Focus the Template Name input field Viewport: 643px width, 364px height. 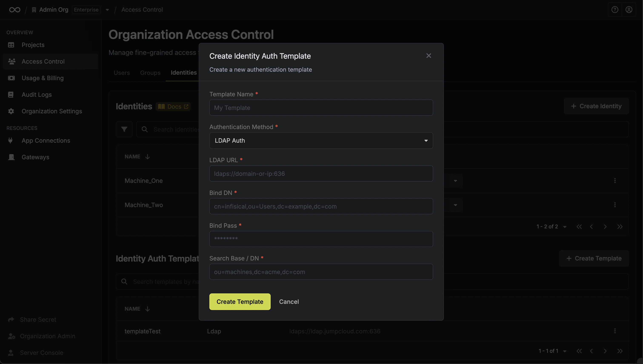point(321,108)
